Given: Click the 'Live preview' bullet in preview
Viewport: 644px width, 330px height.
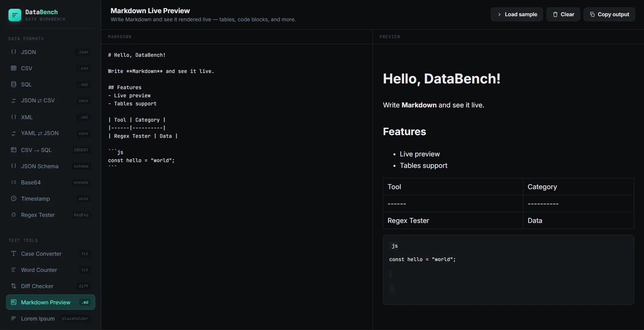Looking at the screenshot, I should pos(420,154).
